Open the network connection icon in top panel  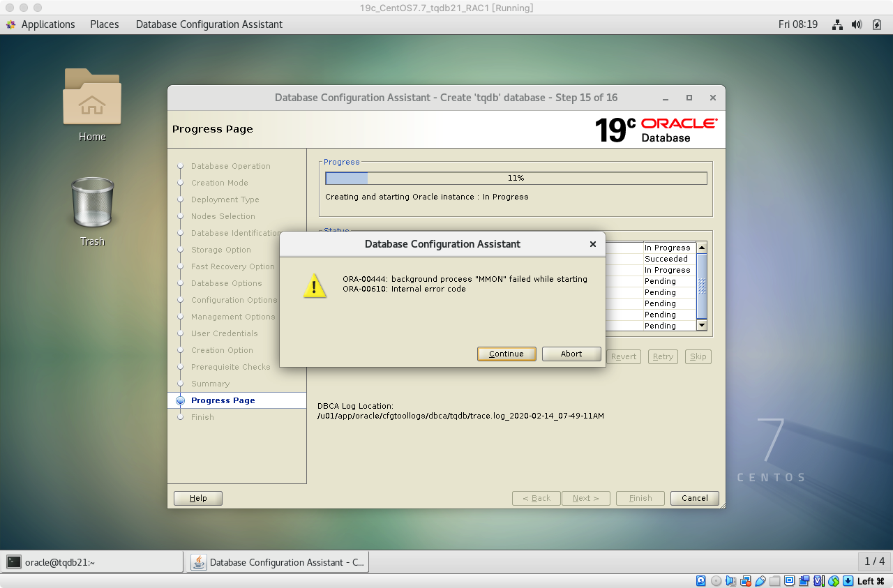[837, 24]
